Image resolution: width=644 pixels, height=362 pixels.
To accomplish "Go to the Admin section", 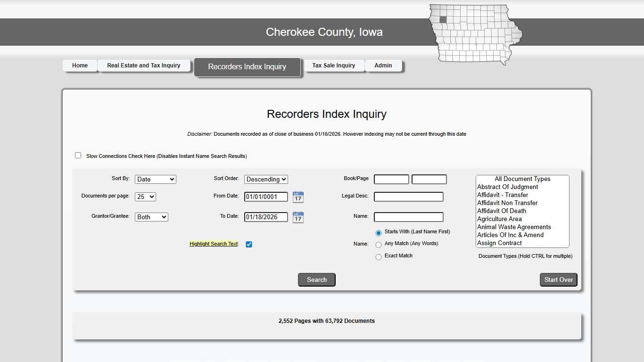I will (383, 66).
